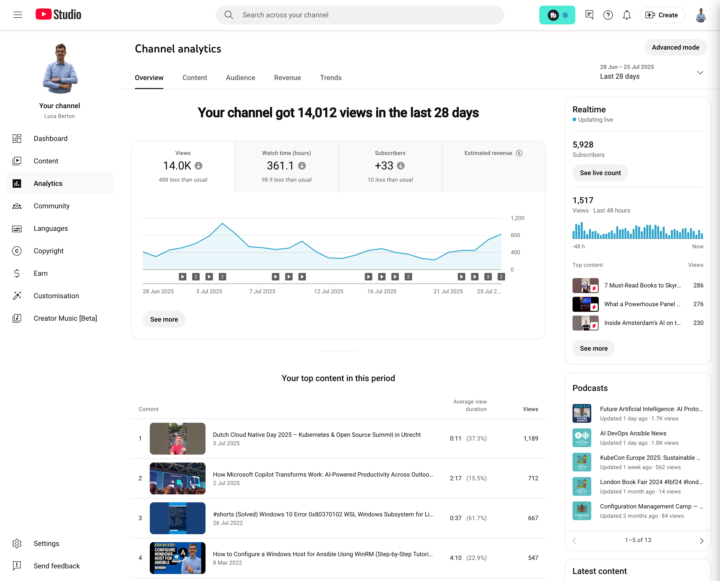Image resolution: width=720 pixels, height=581 pixels.
Task: Select Analytics in the sidebar
Action: click(60, 183)
